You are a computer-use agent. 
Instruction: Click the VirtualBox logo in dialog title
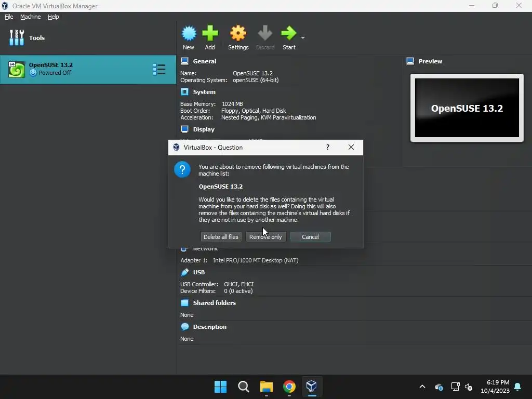click(176, 147)
